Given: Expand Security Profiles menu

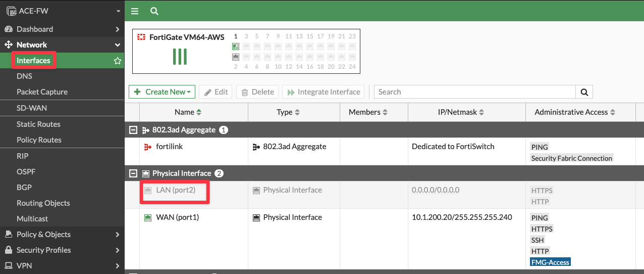Looking at the screenshot, I should pos(62,250).
